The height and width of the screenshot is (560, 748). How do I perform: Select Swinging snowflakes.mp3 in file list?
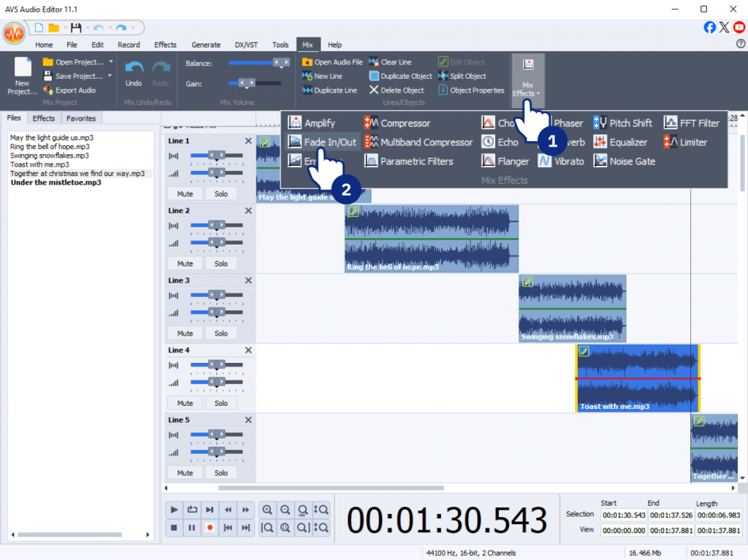coord(50,156)
